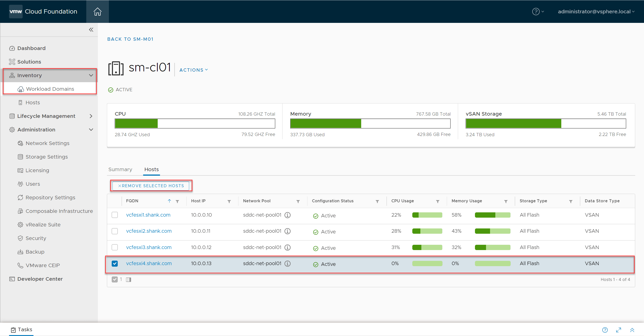This screenshot has width=644, height=336.
Task: Open administrator@vsphere.local user menu
Action: [596, 12]
